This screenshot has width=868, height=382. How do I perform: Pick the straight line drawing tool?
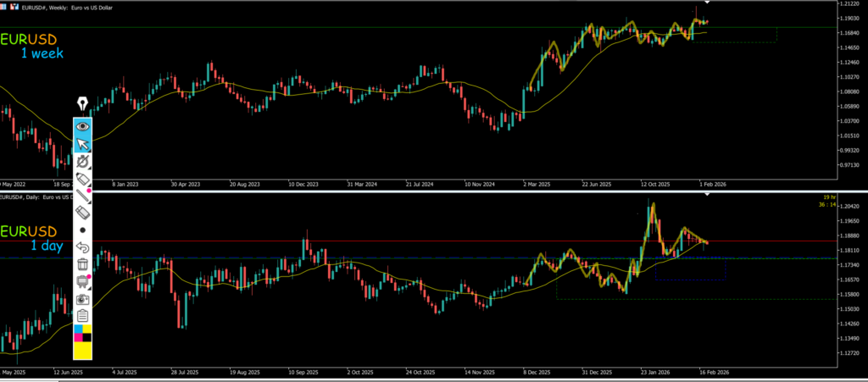pyautogui.click(x=82, y=197)
